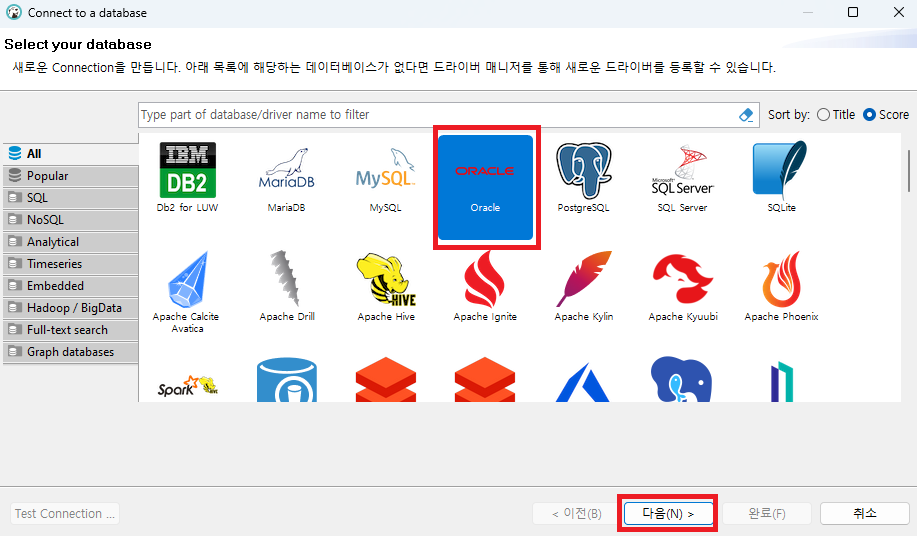The width and height of the screenshot is (917, 536).
Task: Click the 다음(N) > next button
Action: [x=668, y=514]
